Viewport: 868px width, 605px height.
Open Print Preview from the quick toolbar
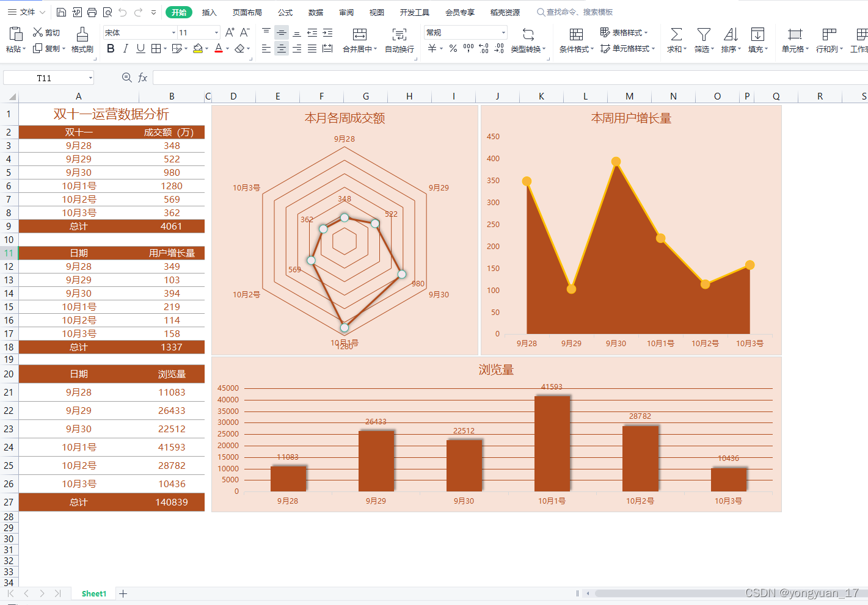108,12
